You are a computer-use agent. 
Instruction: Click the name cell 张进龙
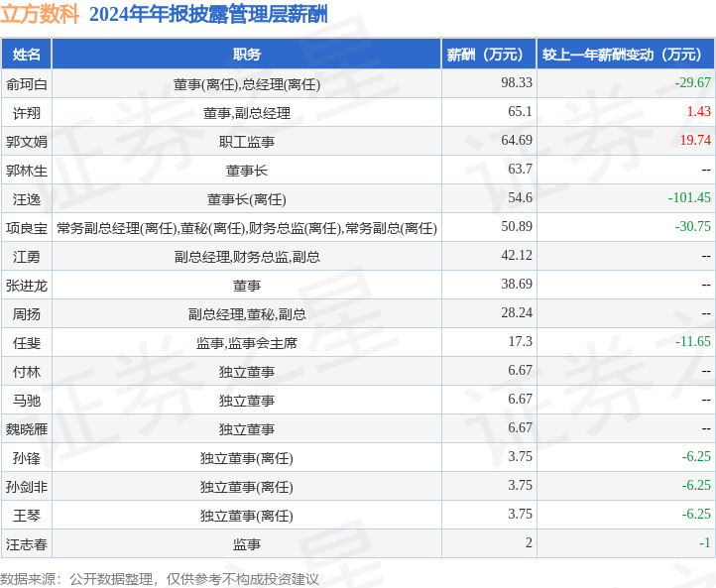[27, 286]
